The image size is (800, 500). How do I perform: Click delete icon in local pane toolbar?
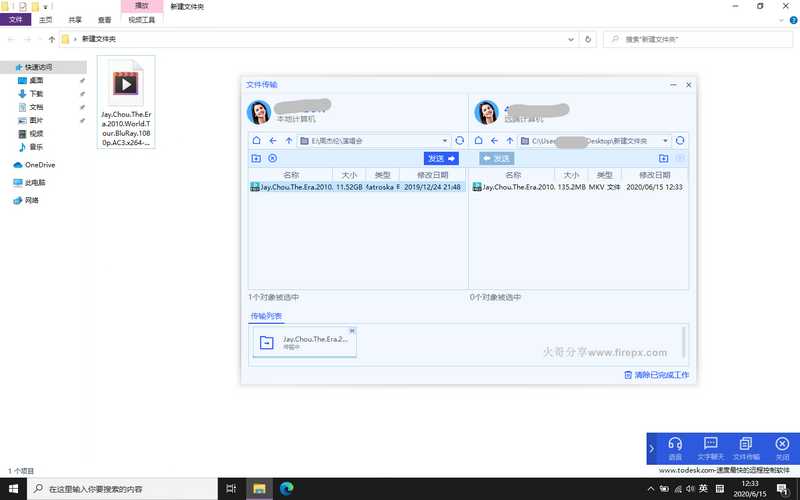pos(273,158)
